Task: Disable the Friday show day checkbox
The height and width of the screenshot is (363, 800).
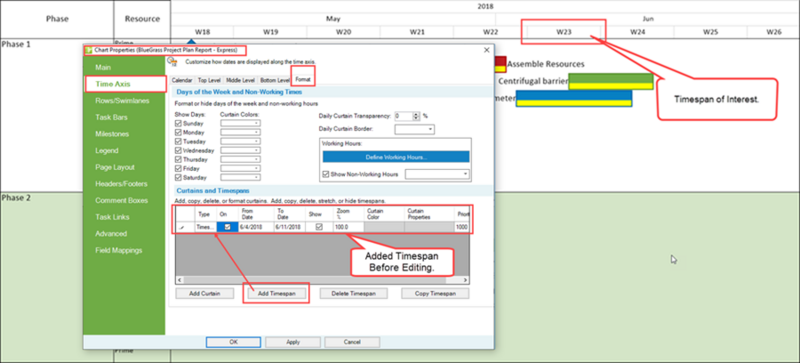Action: pos(178,168)
